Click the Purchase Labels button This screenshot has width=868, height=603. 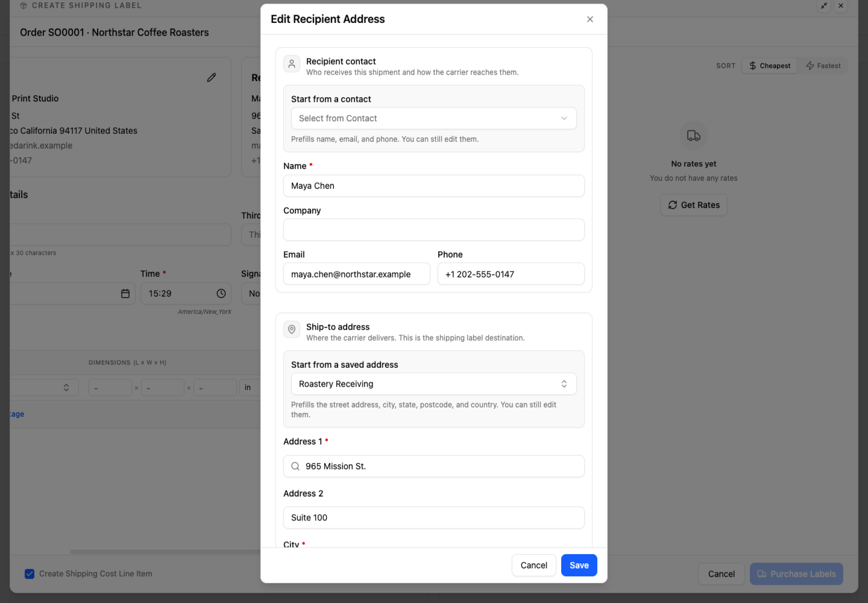(x=796, y=574)
